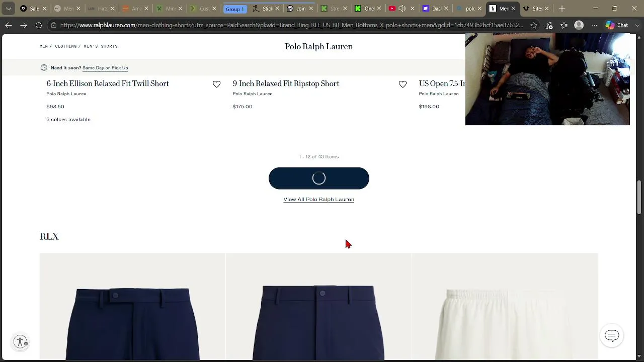Click the $198.00 price

429,107
